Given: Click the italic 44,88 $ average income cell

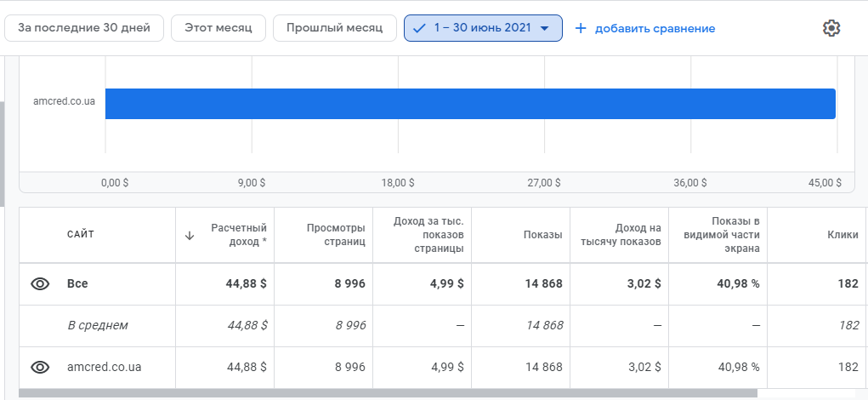Looking at the screenshot, I should [x=247, y=325].
